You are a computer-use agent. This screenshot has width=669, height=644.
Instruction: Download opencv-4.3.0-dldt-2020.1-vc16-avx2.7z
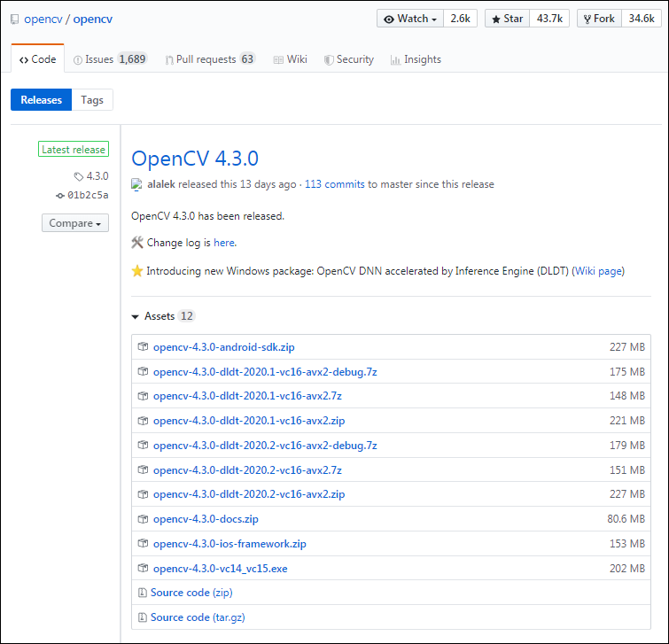[x=247, y=396]
